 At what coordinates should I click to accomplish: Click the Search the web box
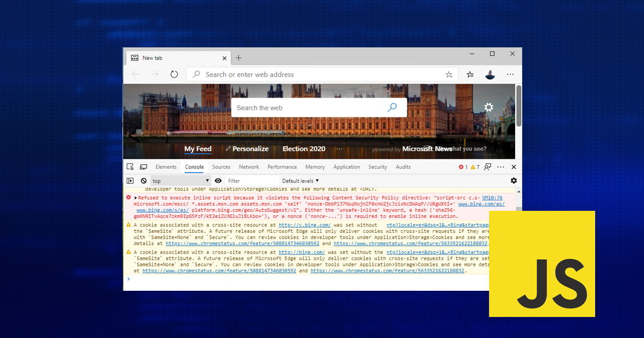[319, 108]
